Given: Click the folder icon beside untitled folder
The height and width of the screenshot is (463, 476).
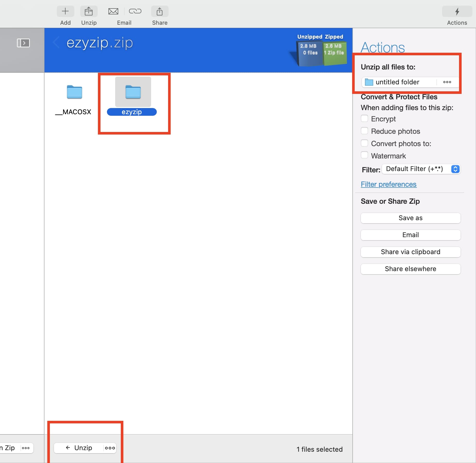Looking at the screenshot, I should click(369, 82).
